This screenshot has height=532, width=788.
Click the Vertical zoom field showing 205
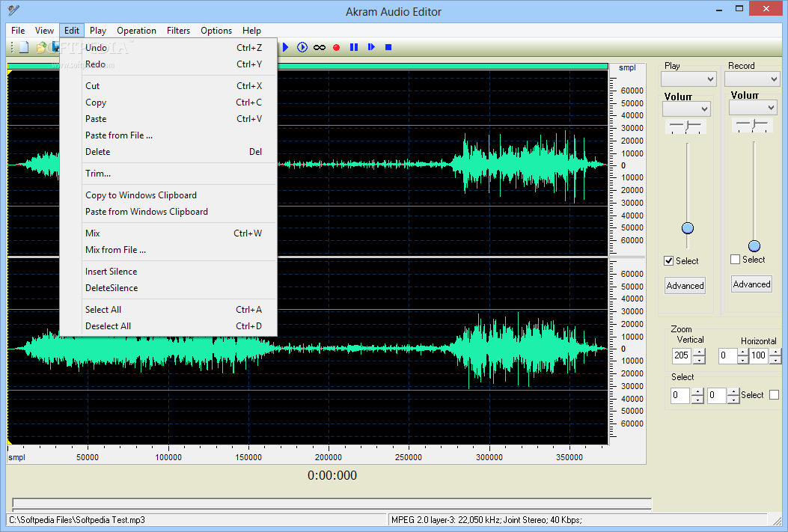682,355
